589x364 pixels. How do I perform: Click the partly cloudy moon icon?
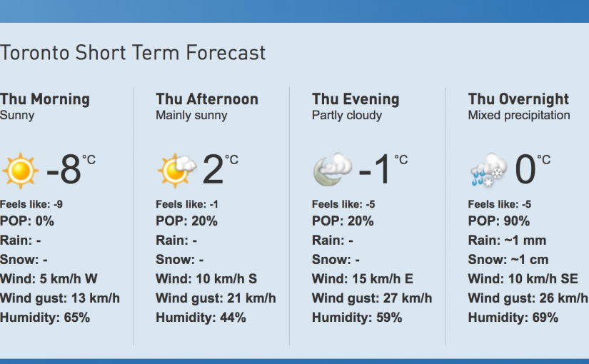pyautogui.click(x=332, y=171)
